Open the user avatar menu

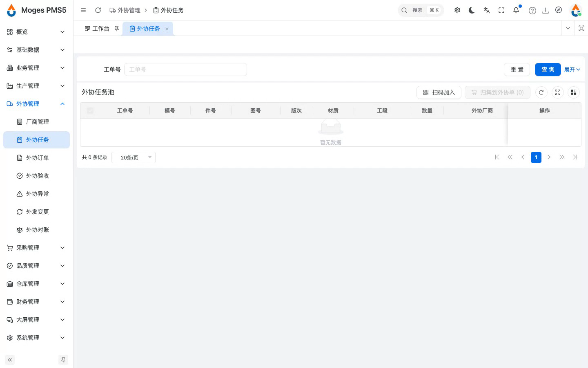point(576,10)
